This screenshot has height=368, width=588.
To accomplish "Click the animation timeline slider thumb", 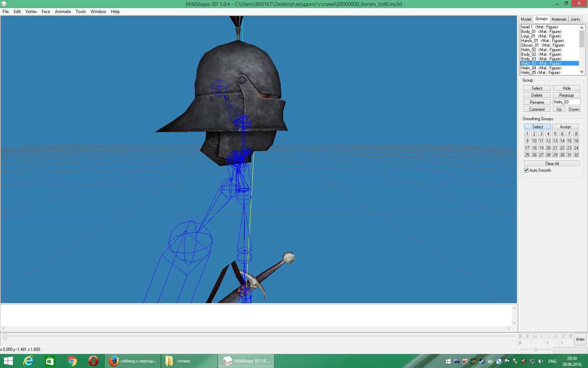I will (5, 337).
